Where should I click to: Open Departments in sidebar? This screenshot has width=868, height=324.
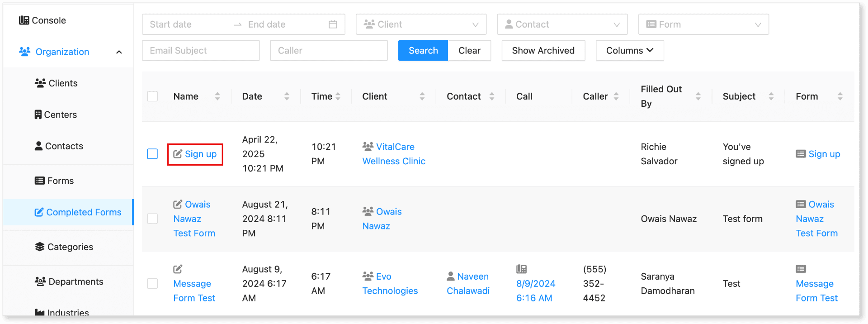pyautogui.click(x=69, y=282)
